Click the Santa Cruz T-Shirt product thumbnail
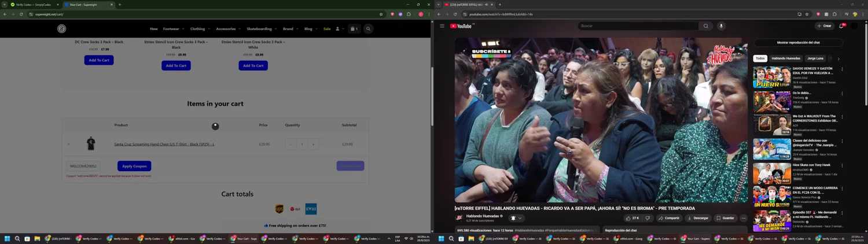 [91, 143]
